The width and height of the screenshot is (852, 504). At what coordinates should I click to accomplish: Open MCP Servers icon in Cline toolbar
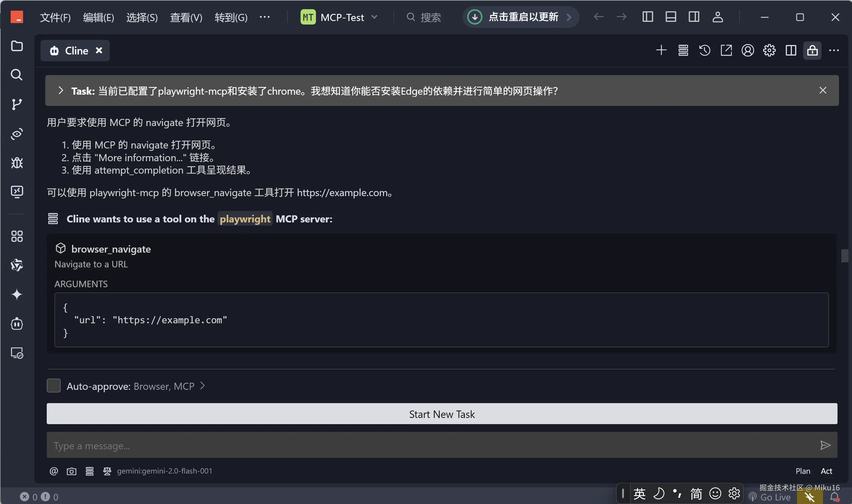tap(683, 51)
